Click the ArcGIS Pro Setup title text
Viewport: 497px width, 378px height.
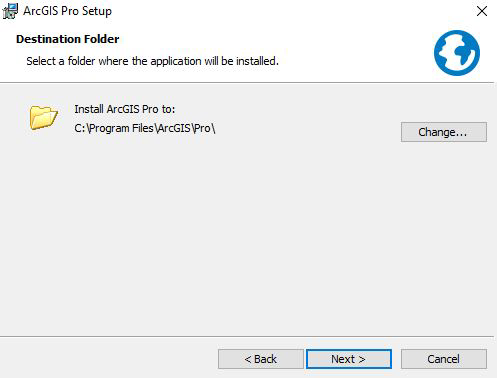pyautogui.click(x=67, y=11)
